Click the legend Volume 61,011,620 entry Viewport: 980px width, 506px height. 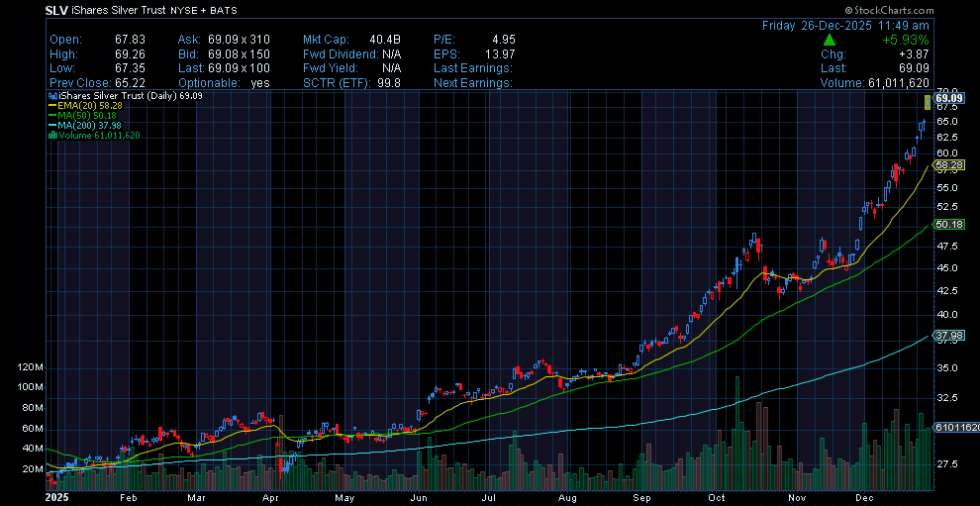click(x=94, y=135)
